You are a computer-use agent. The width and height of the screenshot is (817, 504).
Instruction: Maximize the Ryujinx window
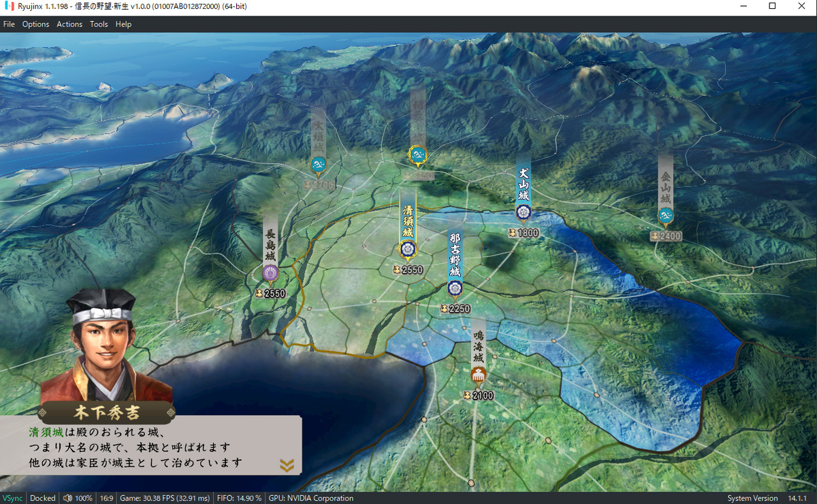(x=772, y=6)
